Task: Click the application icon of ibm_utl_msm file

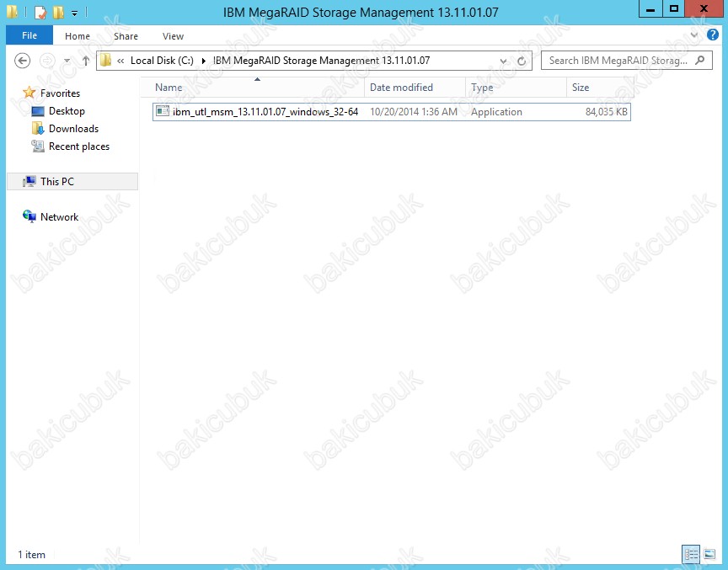Action: [x=163, y=111]
